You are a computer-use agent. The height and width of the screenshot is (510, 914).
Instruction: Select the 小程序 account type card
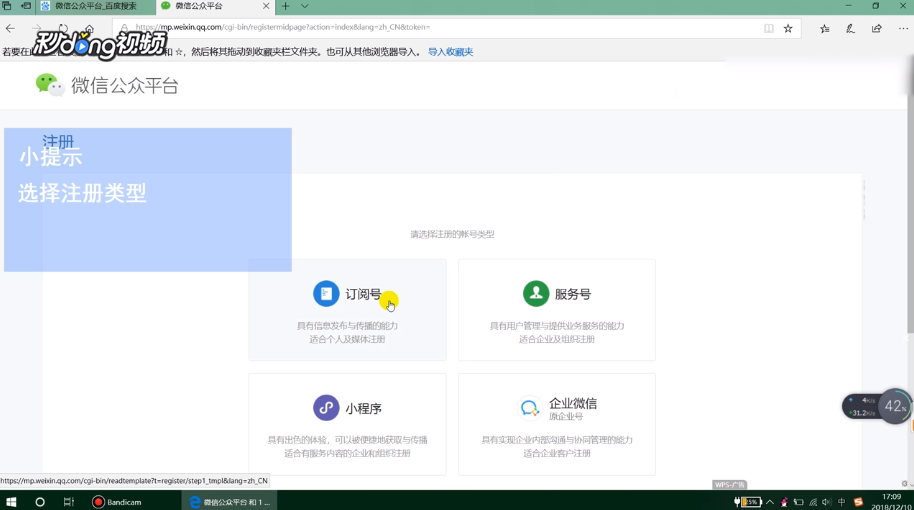[x=347, y=424]
